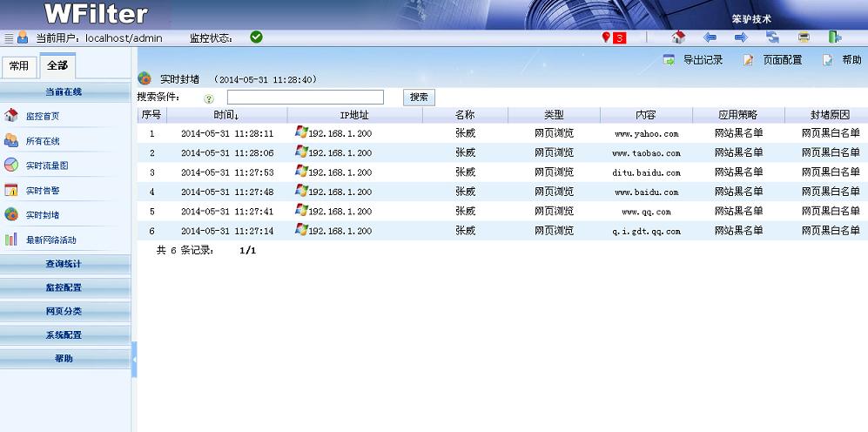This screenshot has height=432, width=868.
Task: Toggle the sidebar menu list icon
Action: [9, 38]
